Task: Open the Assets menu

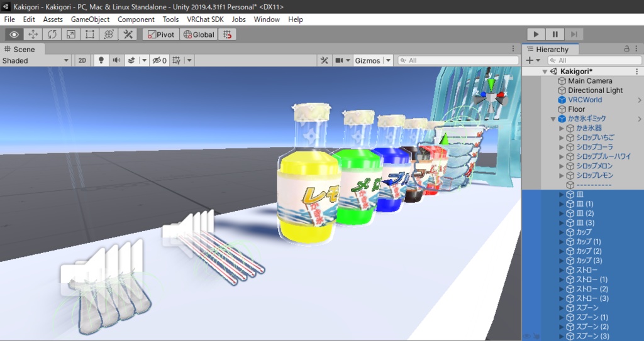Action: (x=53, y=19)
